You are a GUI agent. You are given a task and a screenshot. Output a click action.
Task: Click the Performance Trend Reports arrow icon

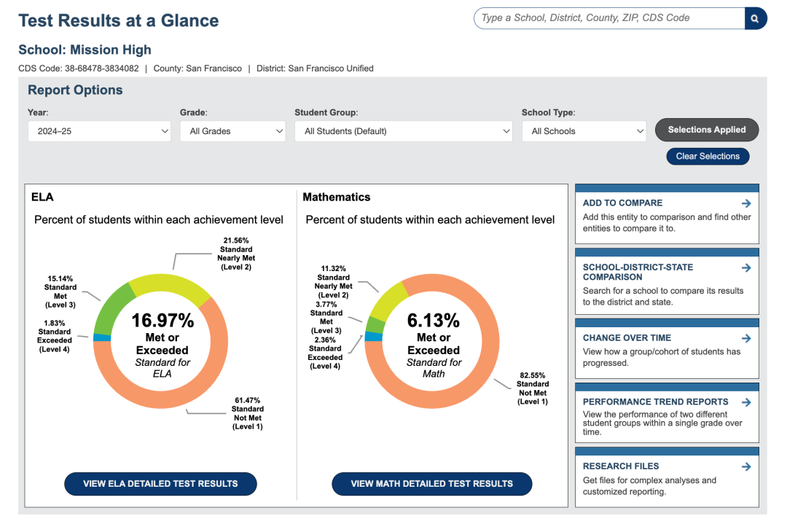pyautogui.click(x=746, y=402)
